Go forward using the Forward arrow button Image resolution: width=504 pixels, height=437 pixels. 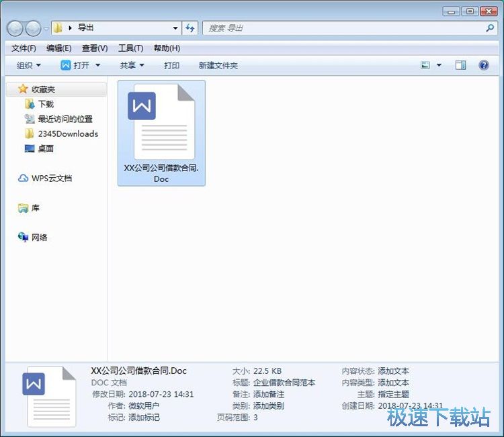tap(33, 29)
